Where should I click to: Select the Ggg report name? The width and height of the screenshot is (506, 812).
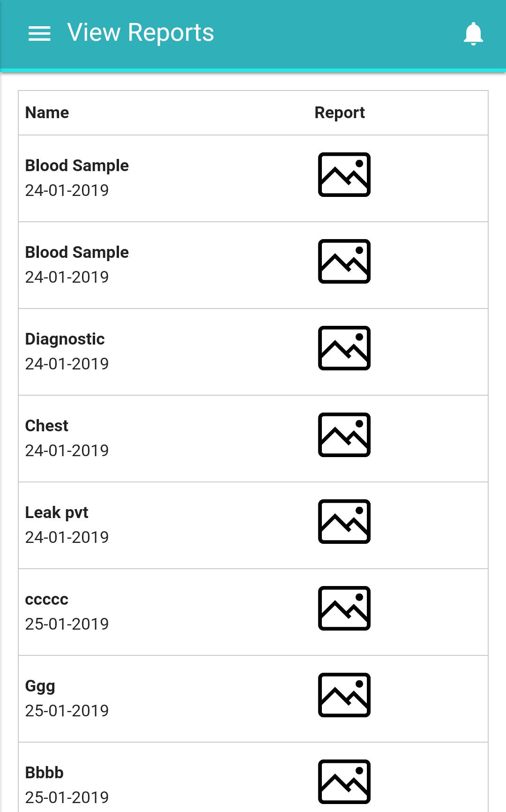pos(40,686)
